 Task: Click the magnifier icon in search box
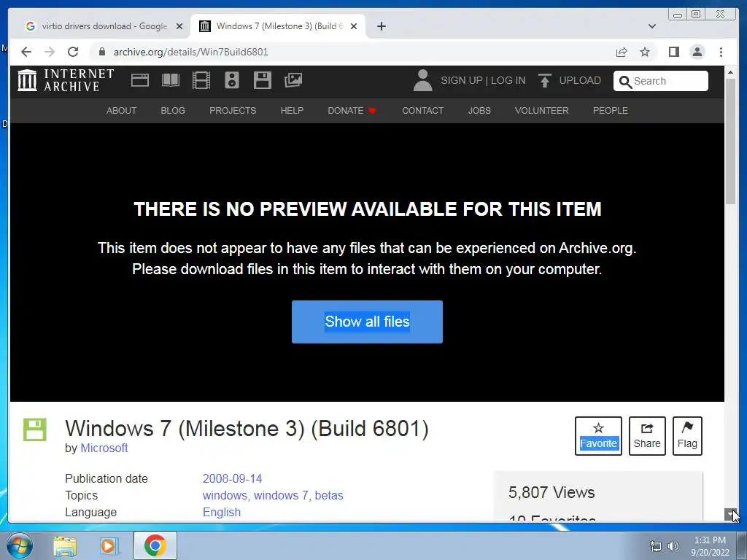tap(625, 82)
